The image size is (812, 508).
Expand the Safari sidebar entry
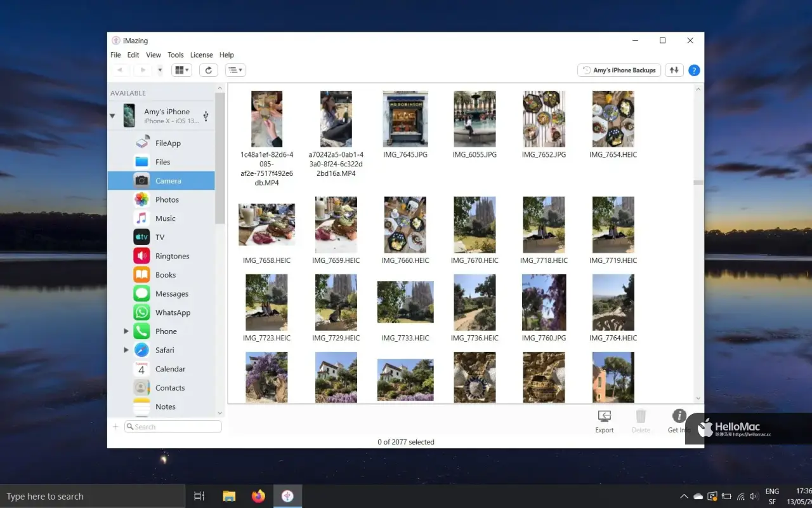(126, 350)
